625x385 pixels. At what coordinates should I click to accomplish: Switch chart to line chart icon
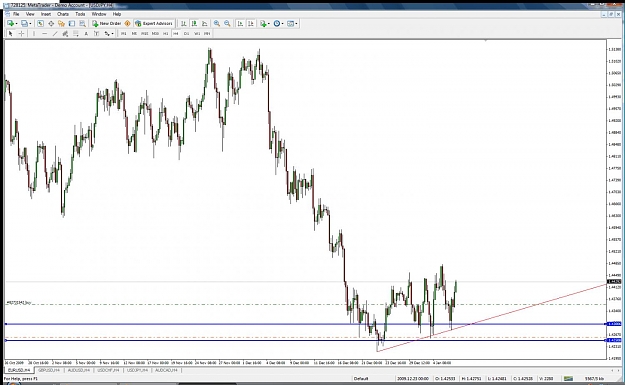tap(205, 24)
